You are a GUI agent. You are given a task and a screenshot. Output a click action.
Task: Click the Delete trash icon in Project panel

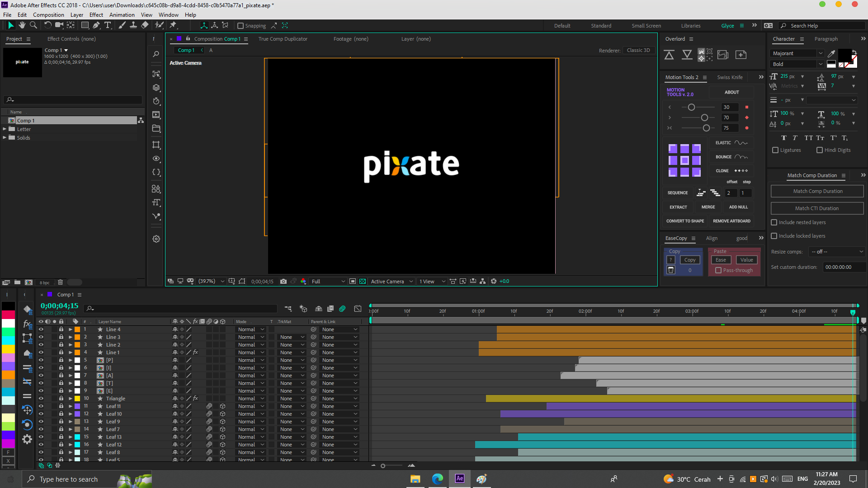click(60, 282)
